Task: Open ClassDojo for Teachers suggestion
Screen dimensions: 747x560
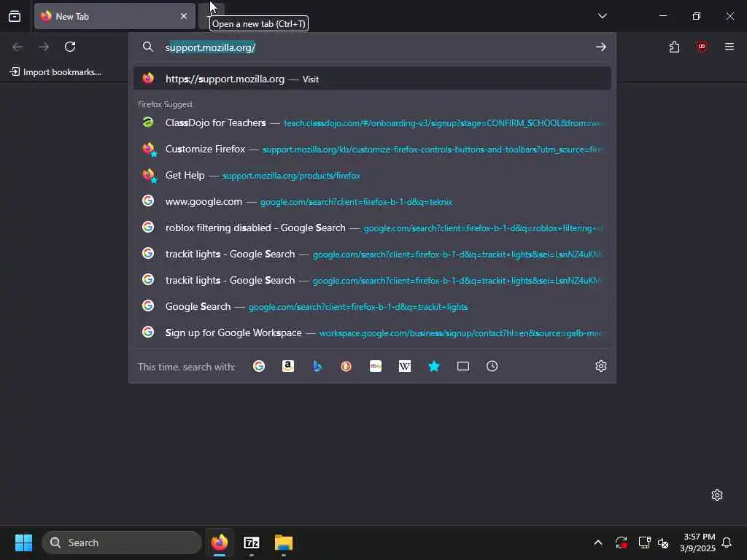Action: coord(372,122)
